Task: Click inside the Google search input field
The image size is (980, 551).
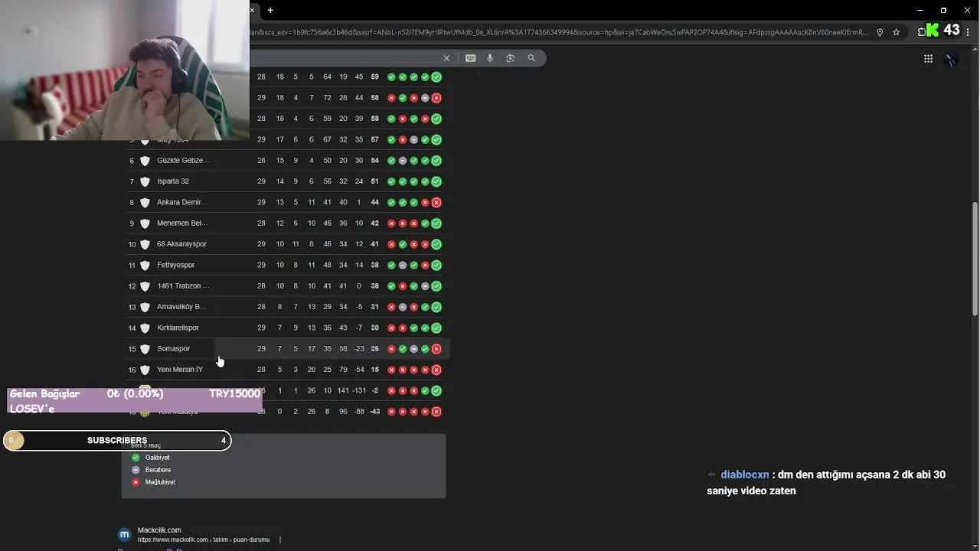Action: point(345,58)
